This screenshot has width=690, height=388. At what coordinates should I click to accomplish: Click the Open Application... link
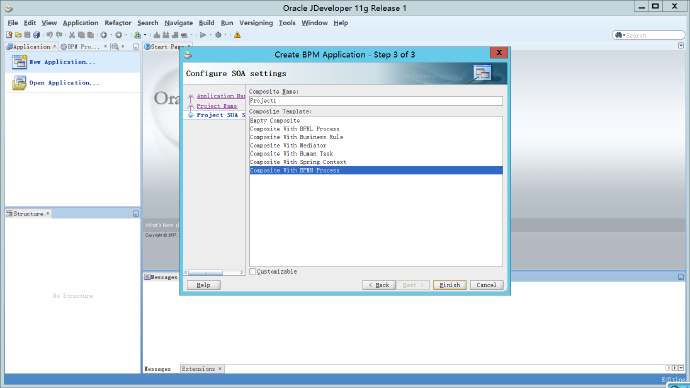click(x=64, y=83)
